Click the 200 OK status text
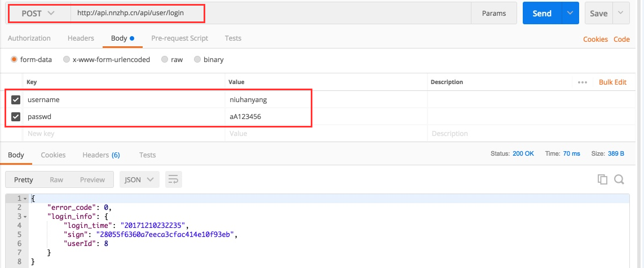Image resolution: width=644 pixels, height=268 pixels. click(523, 153)
